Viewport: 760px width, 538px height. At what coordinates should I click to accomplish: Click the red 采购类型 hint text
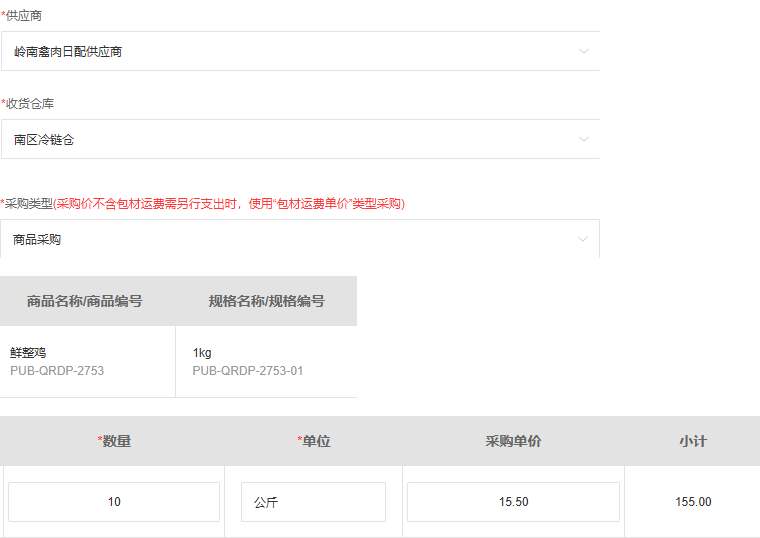tap(228, 204)
